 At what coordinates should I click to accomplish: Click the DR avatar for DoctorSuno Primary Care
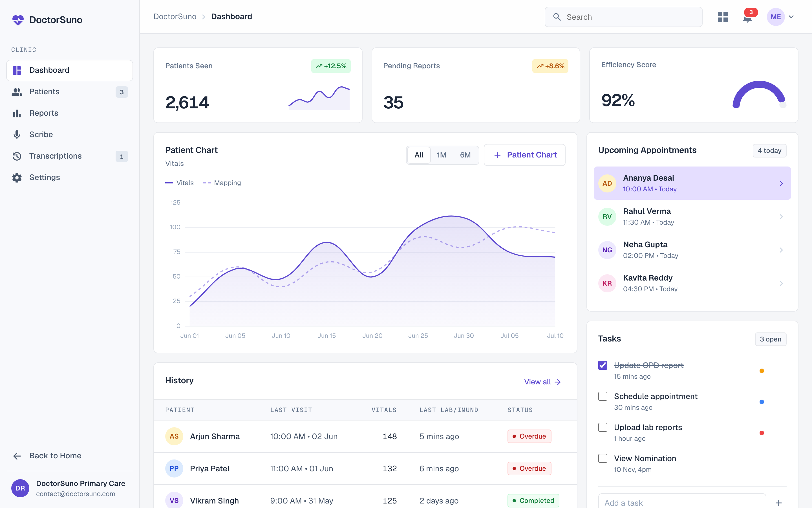tap(20, 488)
